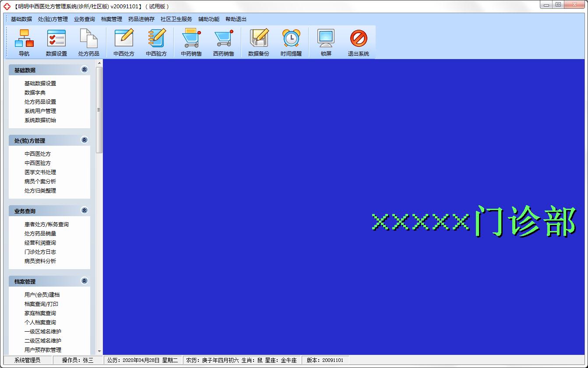Viewport: 588px width, 368px height.
Task: Click 系统管理员 in status bar
Action: (x=28, y=360)
